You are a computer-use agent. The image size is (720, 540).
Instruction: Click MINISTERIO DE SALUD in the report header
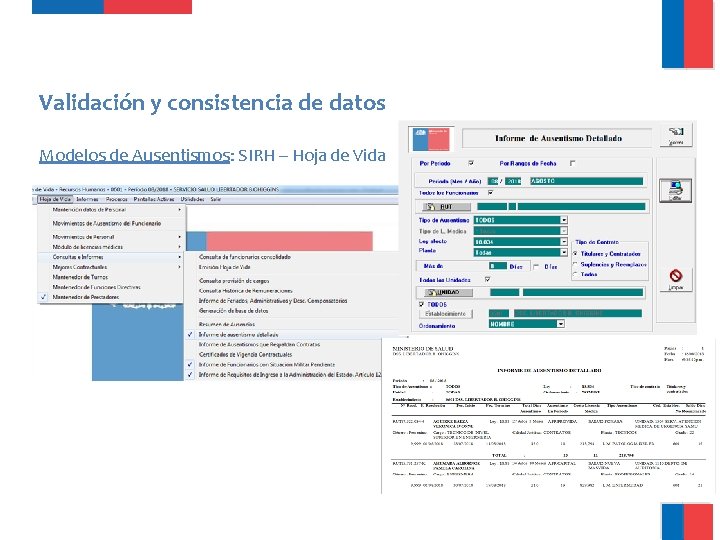tap(422, 349)
